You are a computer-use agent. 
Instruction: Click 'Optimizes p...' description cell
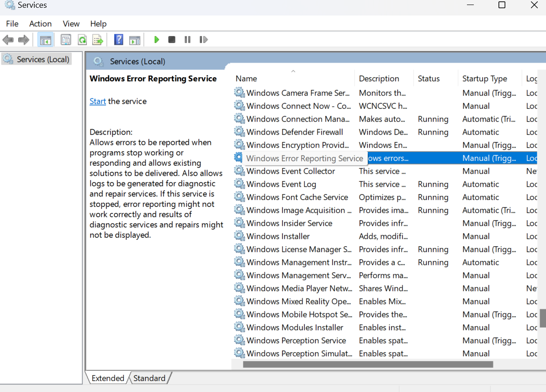click(x=382, y=197)
